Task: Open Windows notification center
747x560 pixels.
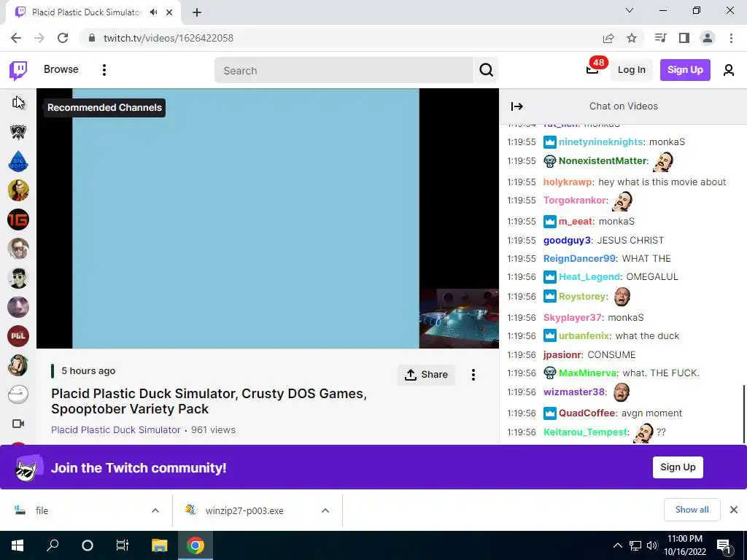Action: pyautogui.click(x=724, y=545)
